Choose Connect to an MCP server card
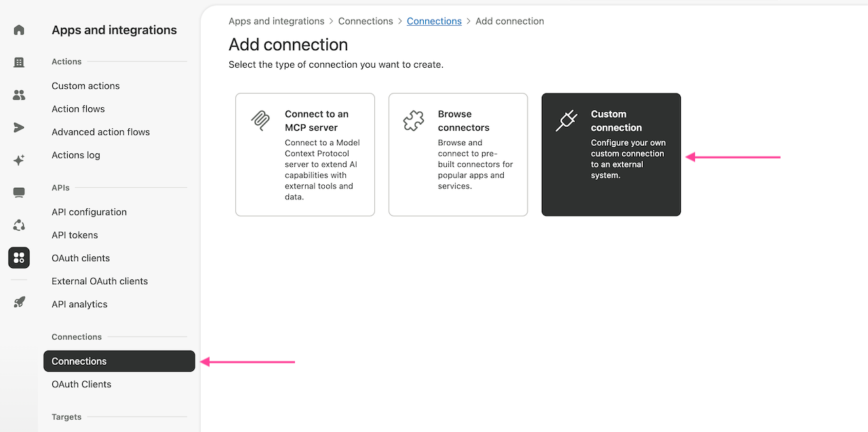The width and height of the screenshot is (868, 432). tap(305, 155)
